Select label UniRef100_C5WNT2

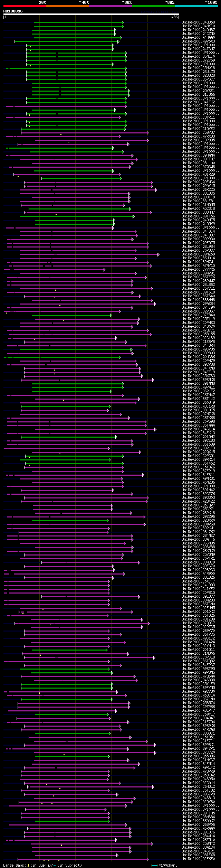198,844
